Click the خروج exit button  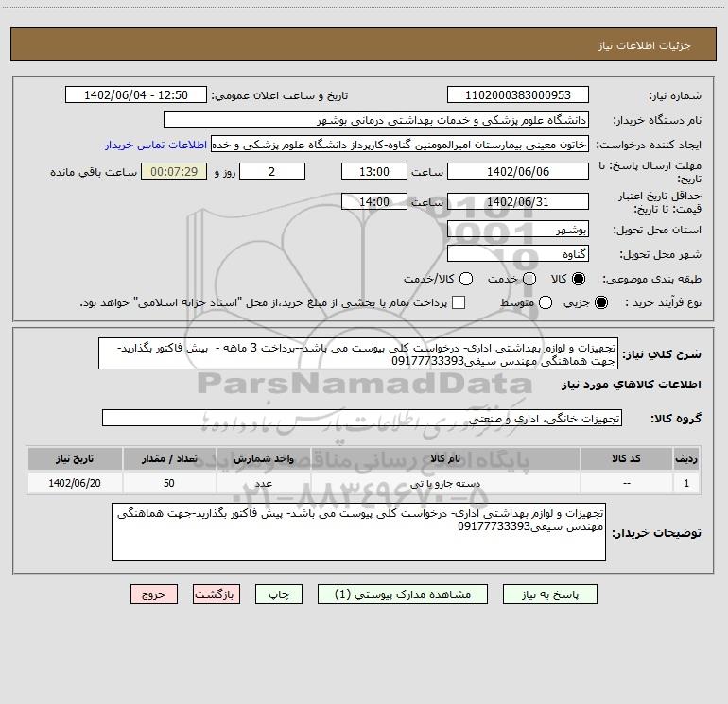154,594
